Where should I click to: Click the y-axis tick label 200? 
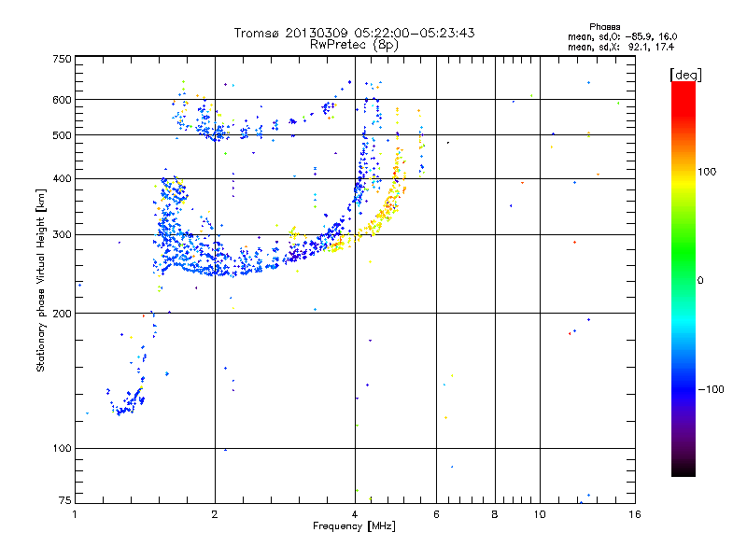pos(62,314)
